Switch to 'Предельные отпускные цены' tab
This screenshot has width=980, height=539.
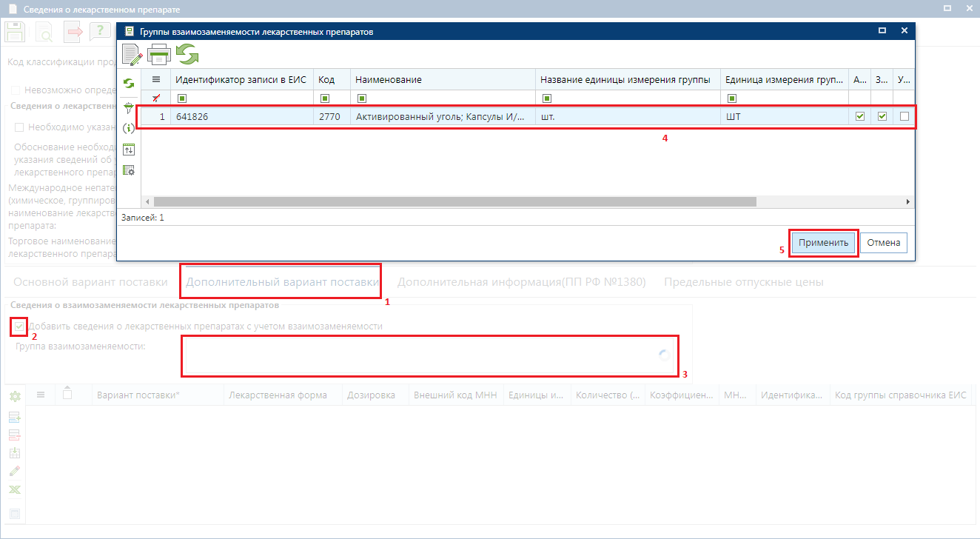tap(744, 282)
